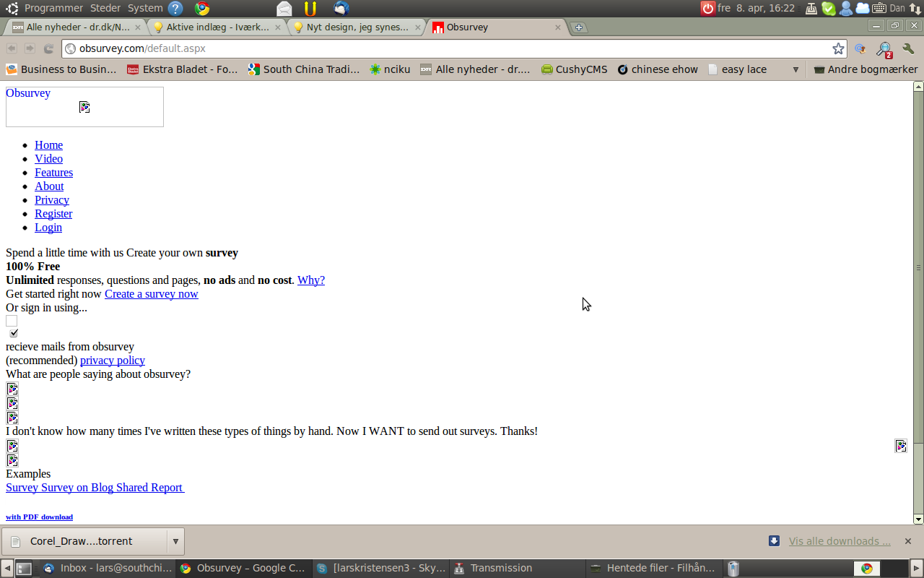Open the privacy policy link
Image resolution: width=924 pixels, height=578 pixels.
coord(113,361)
